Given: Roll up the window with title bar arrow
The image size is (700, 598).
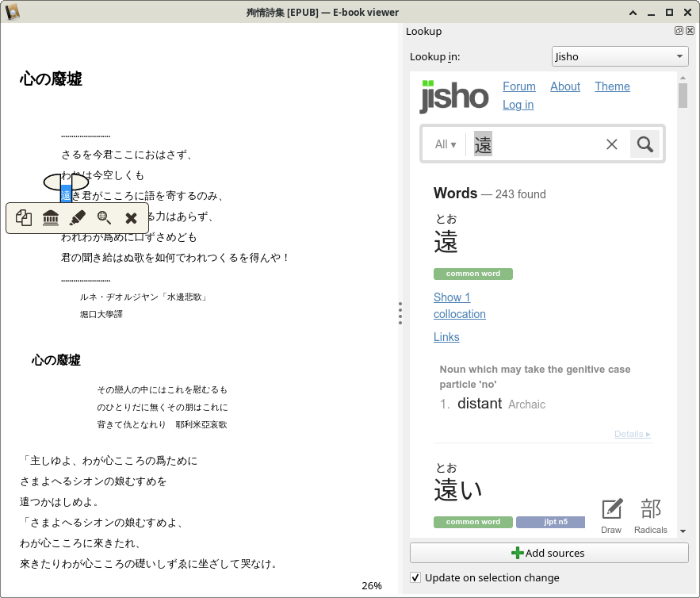Looking at the screenshot, I should click(x=633, y=13).
